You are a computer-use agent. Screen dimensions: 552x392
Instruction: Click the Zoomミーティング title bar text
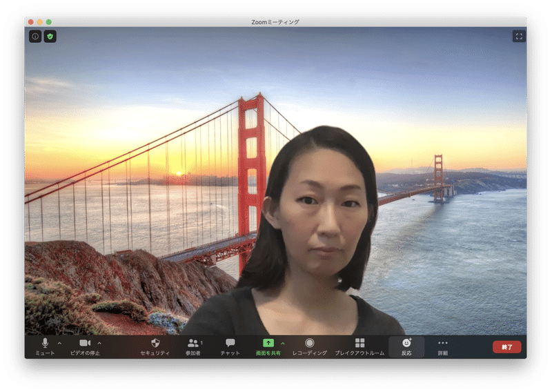coord(275,22)
